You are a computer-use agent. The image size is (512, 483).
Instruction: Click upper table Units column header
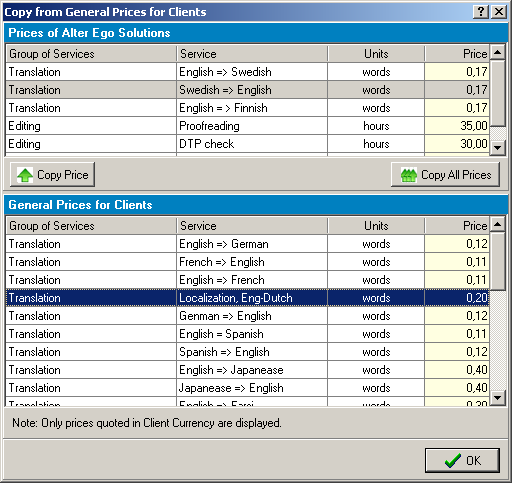pyautogui.click(x=376, y=54)
